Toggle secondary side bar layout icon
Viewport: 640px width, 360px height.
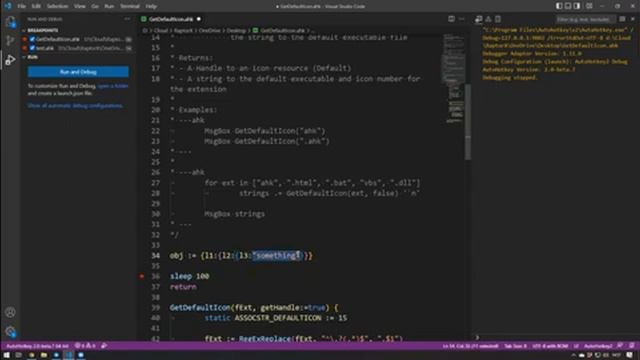coord(577,6)
